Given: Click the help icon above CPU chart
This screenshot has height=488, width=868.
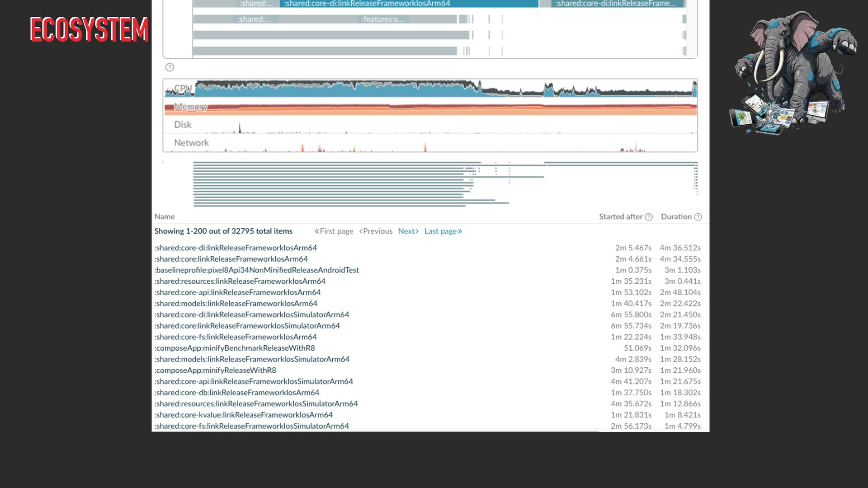Looking at the screenshot, I should click(170, 67).
